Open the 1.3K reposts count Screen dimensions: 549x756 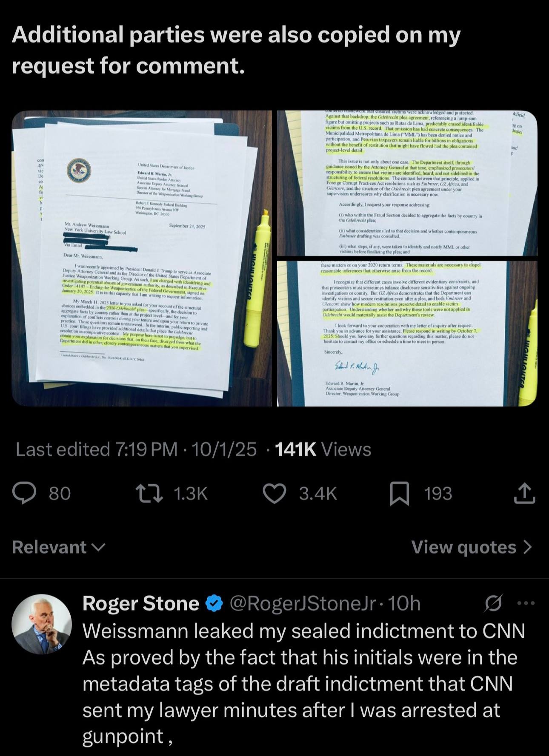(x=191, y=494)
